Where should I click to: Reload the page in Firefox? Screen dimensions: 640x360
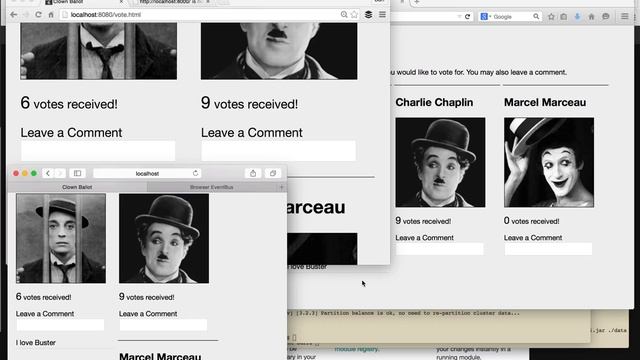[x=468, y=17]
